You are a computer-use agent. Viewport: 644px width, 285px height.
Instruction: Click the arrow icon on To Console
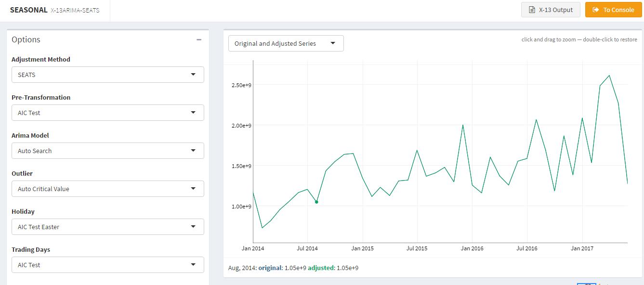click(x=596, y=10)
